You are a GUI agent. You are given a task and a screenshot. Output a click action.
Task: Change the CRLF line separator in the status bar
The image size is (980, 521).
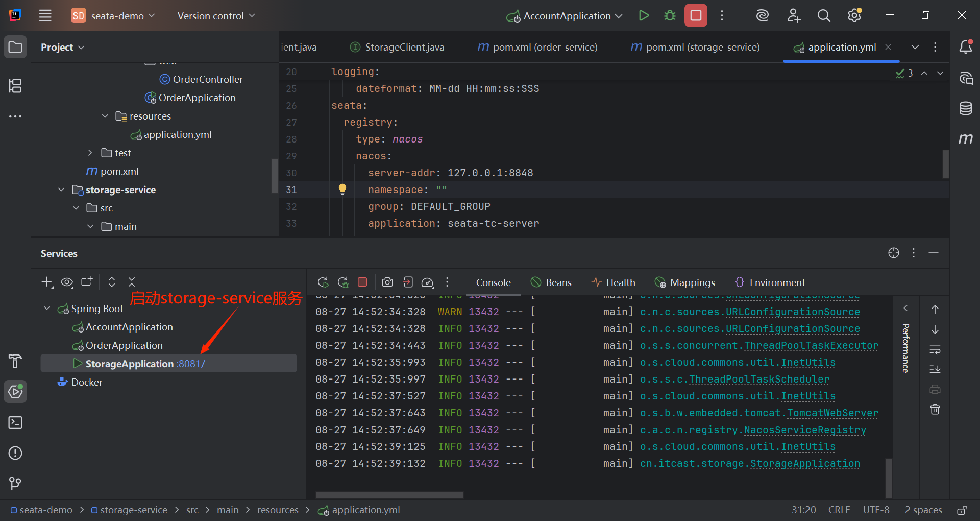pos(839,510)
